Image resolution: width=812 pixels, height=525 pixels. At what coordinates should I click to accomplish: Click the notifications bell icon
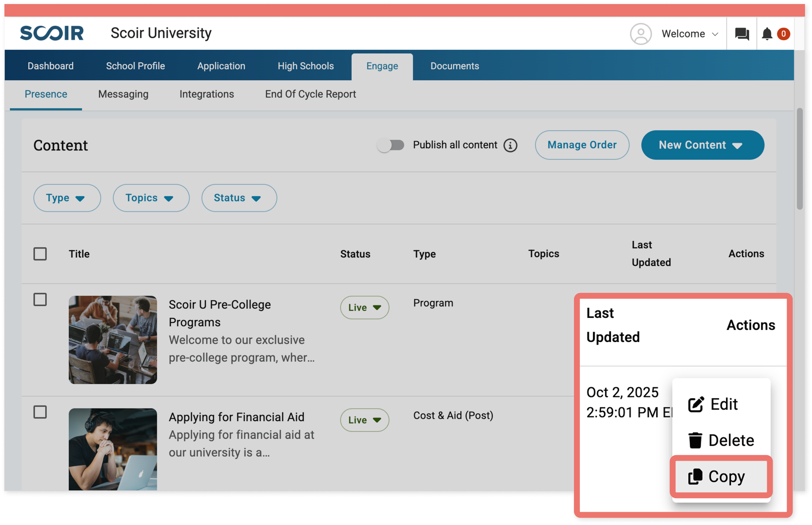(767, 34)
